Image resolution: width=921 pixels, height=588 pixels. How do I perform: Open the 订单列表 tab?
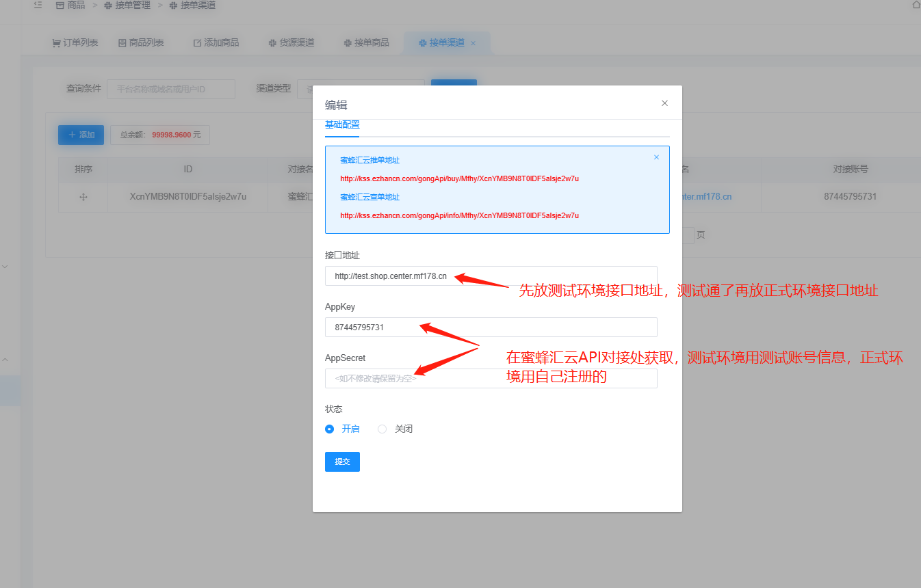pos(75,42)
